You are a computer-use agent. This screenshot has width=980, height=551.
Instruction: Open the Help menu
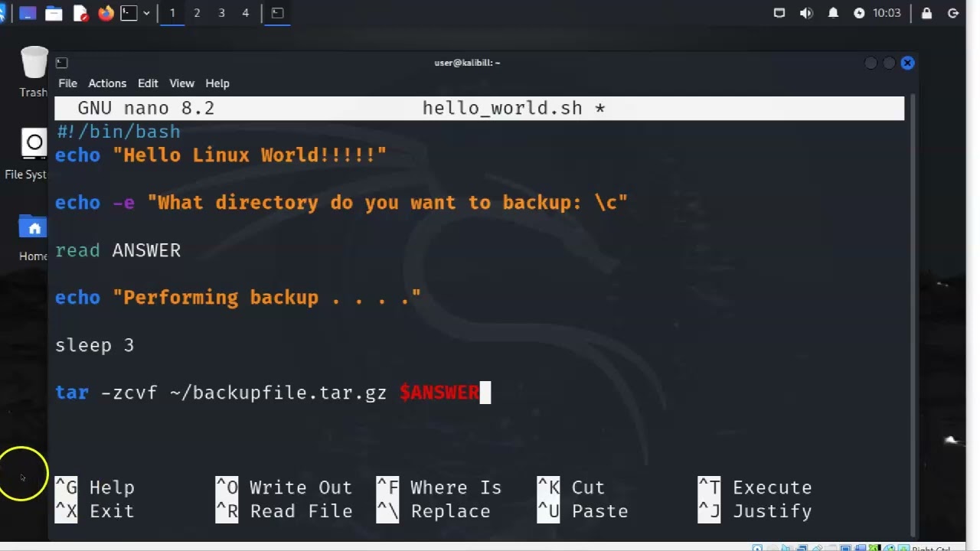pyautogui.click(x=217, y=83)
